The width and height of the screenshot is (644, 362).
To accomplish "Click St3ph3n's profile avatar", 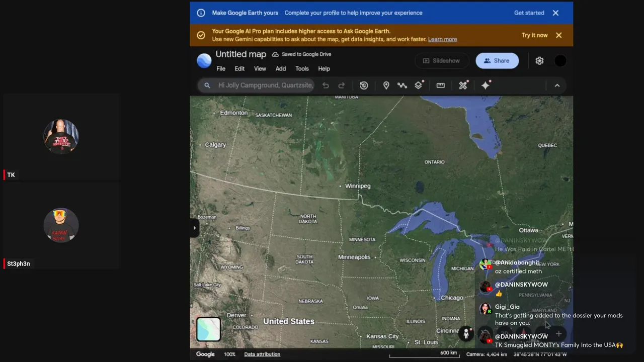I will coord(61,225).
